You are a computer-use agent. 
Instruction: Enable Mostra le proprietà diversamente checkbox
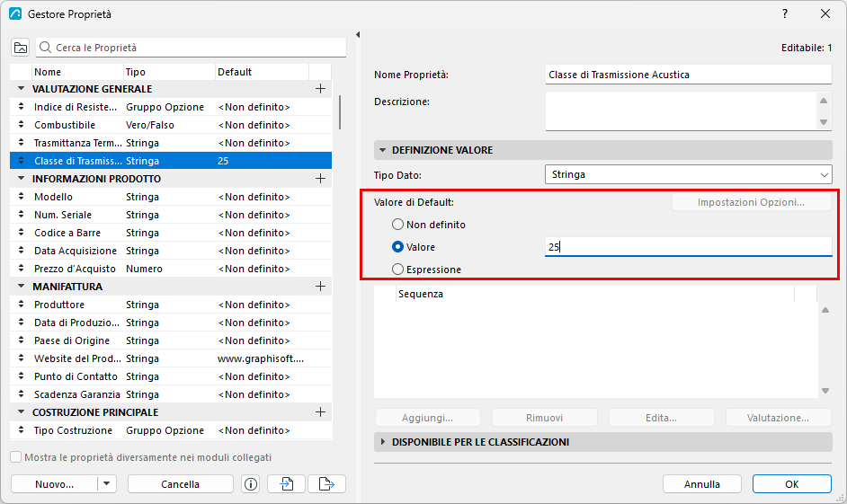pyautogui.click(x=16, y=457)
